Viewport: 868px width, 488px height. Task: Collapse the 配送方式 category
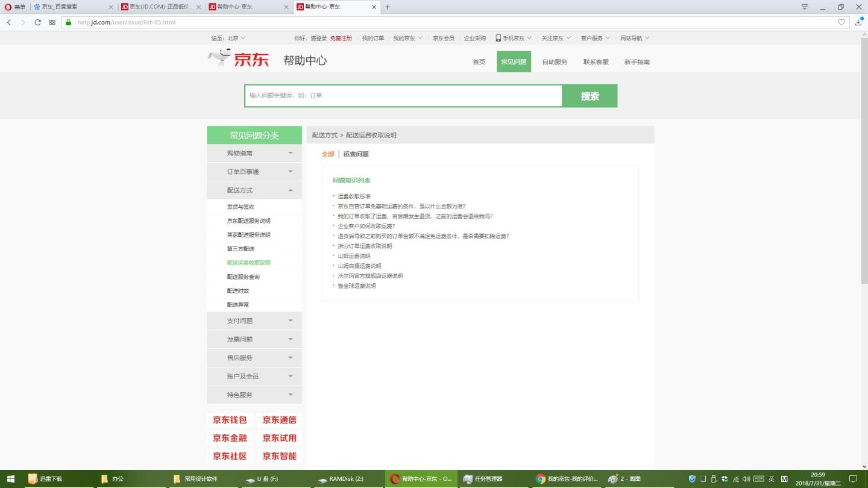coord(254,190)
